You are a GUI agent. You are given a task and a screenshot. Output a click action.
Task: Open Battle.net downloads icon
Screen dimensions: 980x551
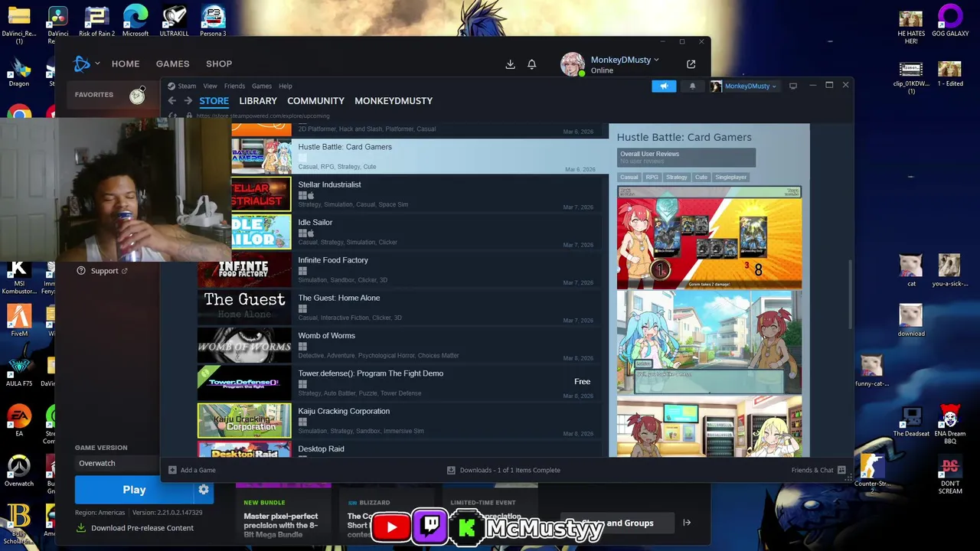[x=510, y=64]
